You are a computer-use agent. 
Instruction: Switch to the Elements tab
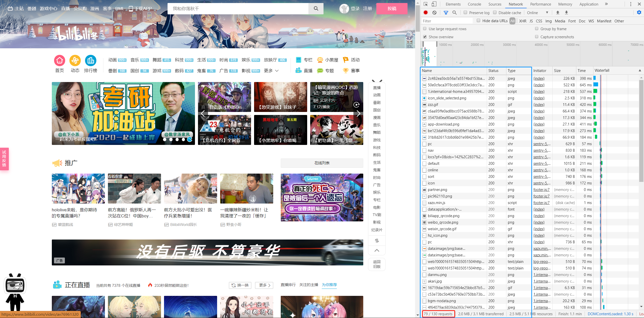tap(453, 4)
